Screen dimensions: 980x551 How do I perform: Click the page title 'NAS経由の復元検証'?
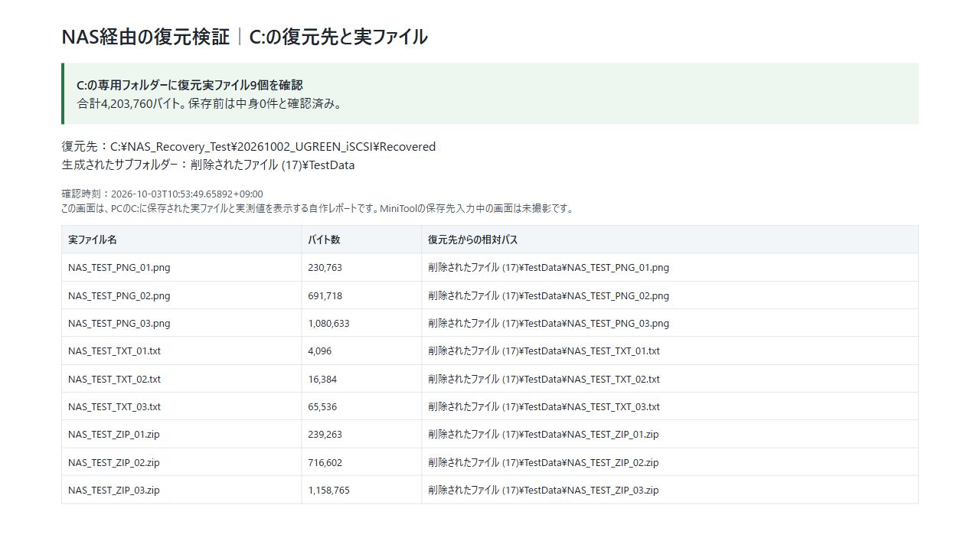pyautogui.click(x=145, y=37)
